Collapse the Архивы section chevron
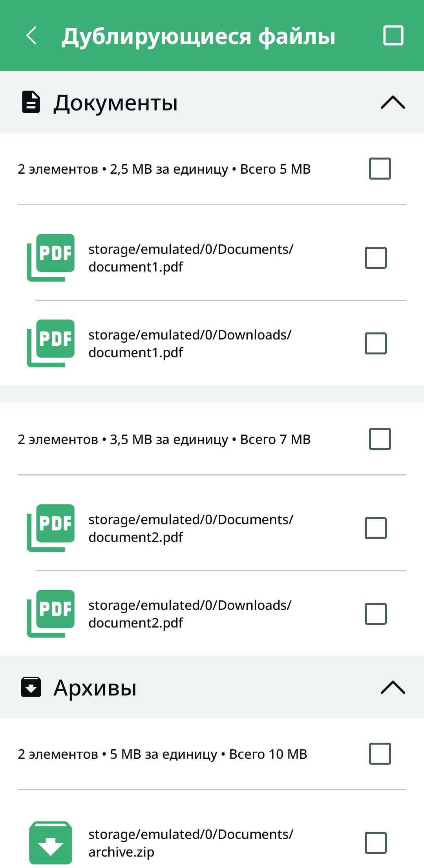Screen dimensions: 424x868 pos(393,687)
